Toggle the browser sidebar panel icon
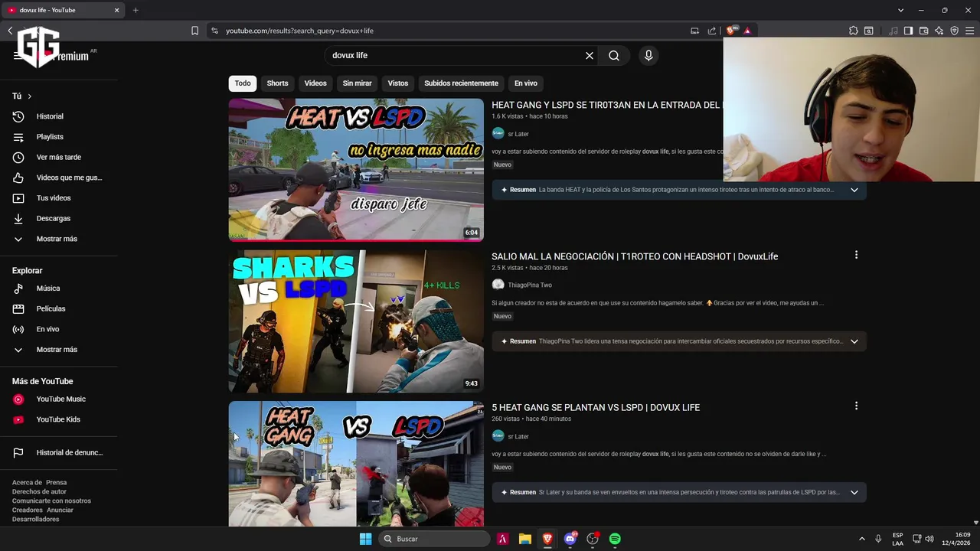 point(908,31)
